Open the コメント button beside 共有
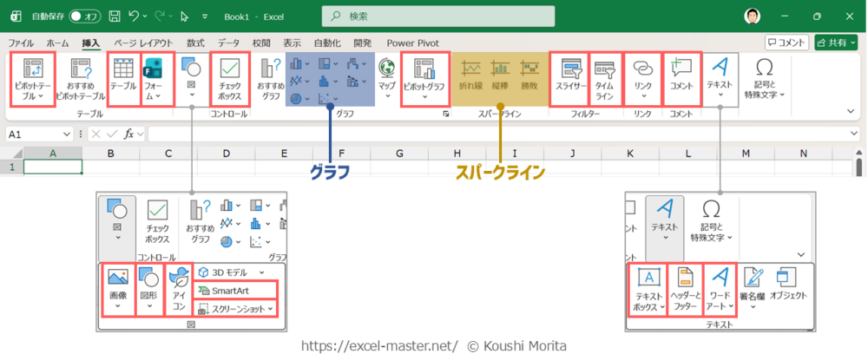868x354 pixels. 786,43
